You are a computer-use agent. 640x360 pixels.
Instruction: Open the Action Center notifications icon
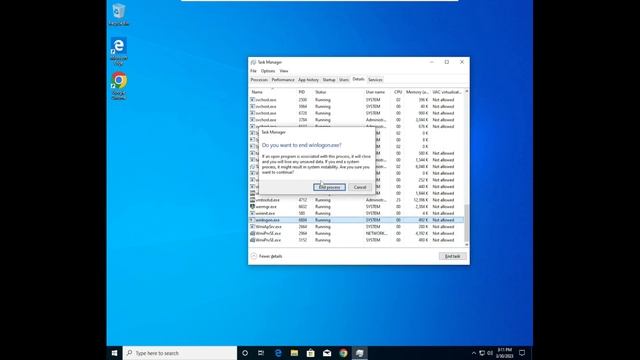tap(522, 353)
